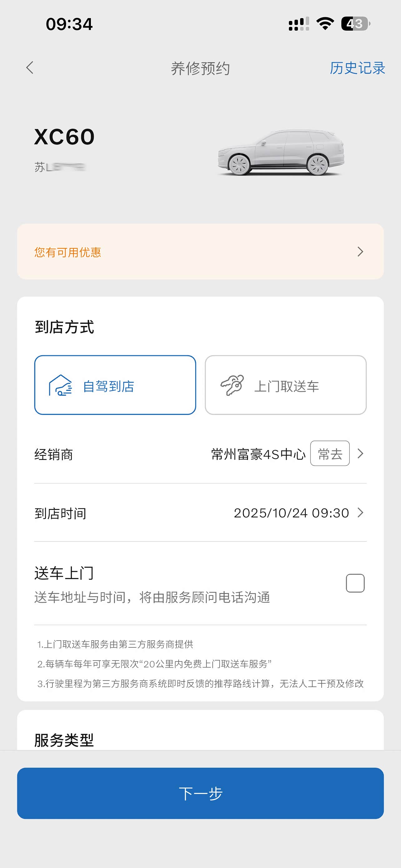Open arrival time picker chevron
Viewport: 401px width, 868px height.
coord(360,512)
